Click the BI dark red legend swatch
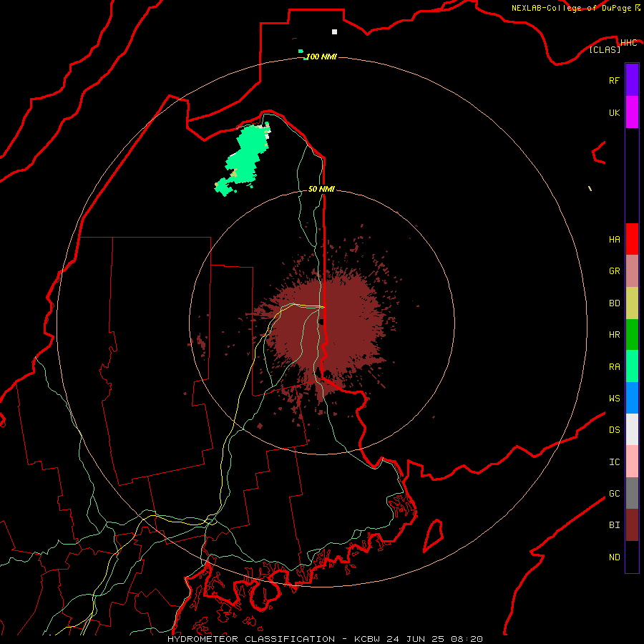The width and height of the screenshot is (644, 644). (632, 525)
